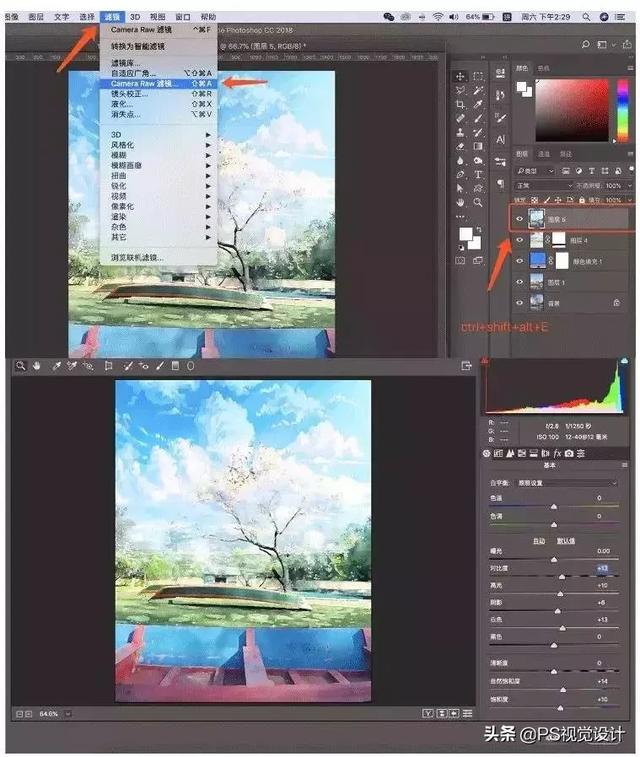Screen dimensions: 640x757
Task: Select the Clone Stamp tool
Action: [460, 132]
